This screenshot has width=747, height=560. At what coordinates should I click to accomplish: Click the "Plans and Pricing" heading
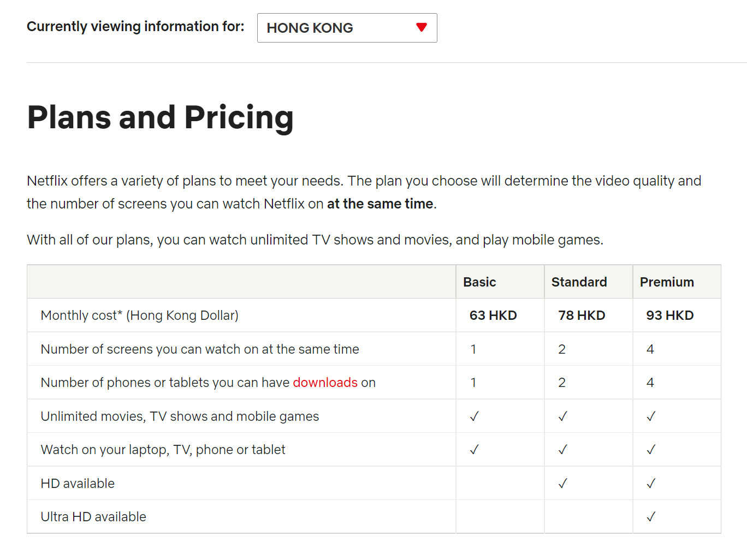point(160,117)
